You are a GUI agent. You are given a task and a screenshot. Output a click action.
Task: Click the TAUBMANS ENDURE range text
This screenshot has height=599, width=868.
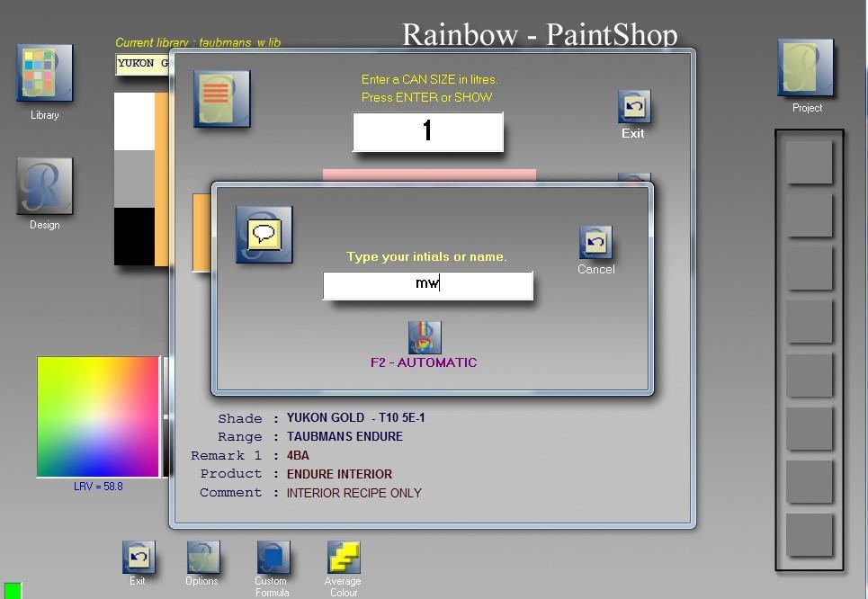[345, 436]
